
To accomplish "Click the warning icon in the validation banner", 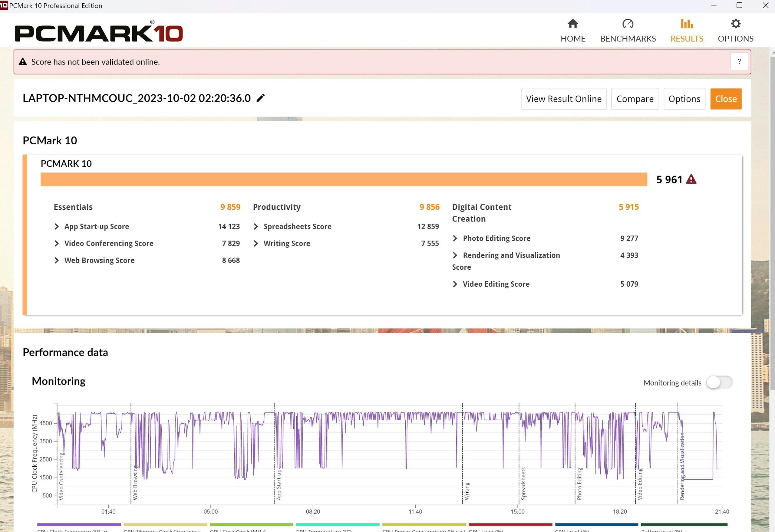I will coord(23,62).
